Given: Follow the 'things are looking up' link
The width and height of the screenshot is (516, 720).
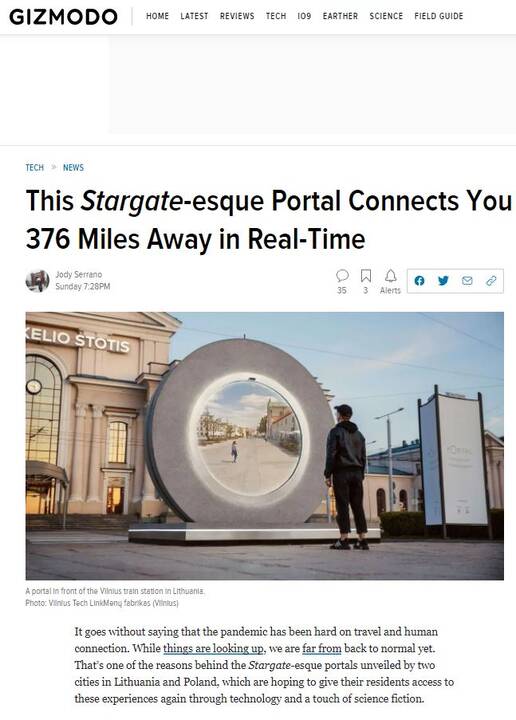Looking at the screenshot, I should click(214, 648).
